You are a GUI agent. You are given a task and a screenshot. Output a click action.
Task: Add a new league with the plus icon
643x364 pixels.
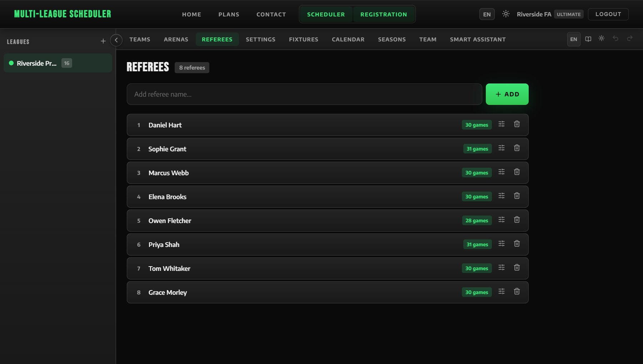pyautogui.click(x=103, y=41)
